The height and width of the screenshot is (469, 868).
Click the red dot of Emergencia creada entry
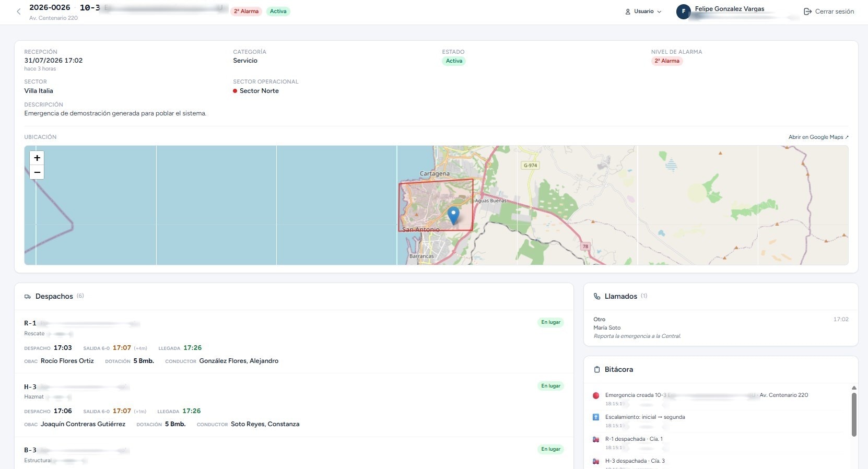point(596,395)
